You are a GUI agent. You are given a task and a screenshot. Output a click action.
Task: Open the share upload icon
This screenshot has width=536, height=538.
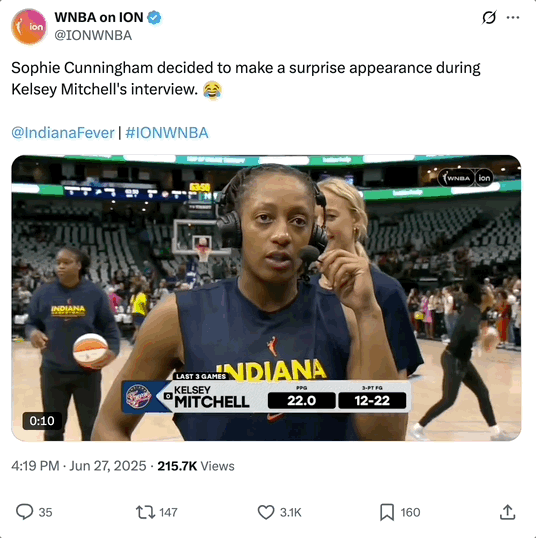tap(507, 512)
